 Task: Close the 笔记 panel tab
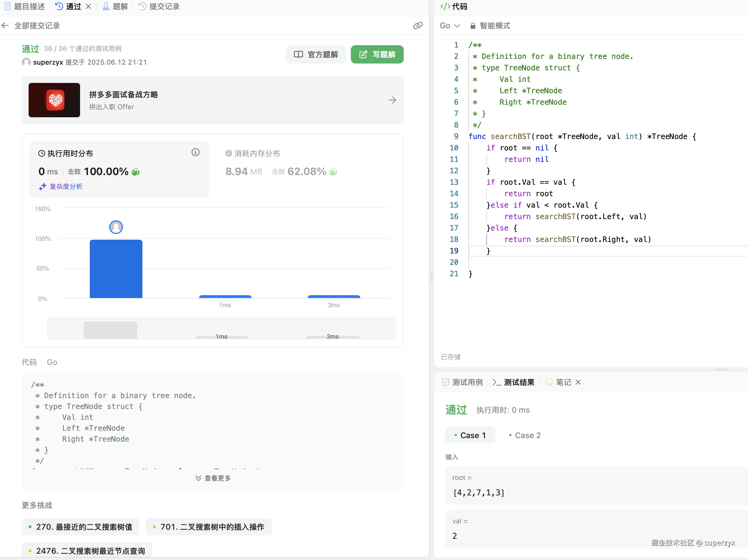tap(578, 382)
